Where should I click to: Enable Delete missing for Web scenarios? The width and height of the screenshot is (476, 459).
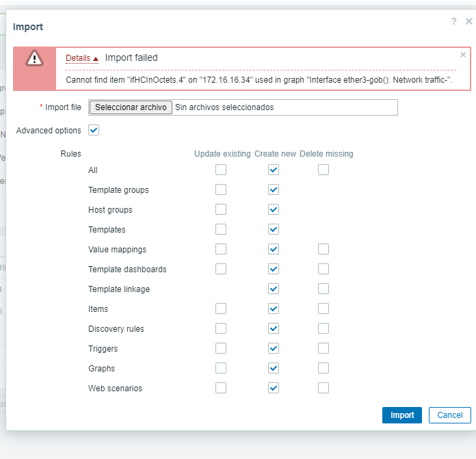(x=323, y=388)
